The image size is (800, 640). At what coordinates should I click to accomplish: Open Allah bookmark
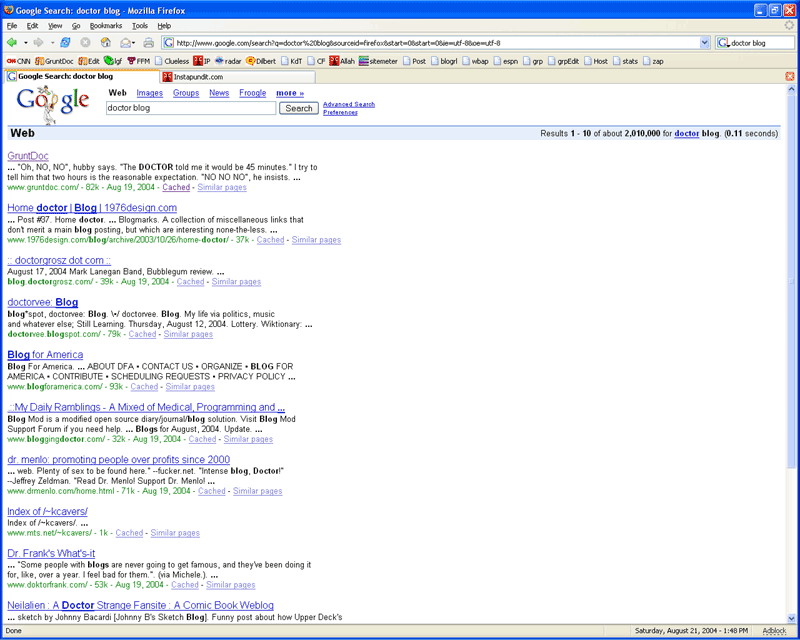click(x=342, y=61)
